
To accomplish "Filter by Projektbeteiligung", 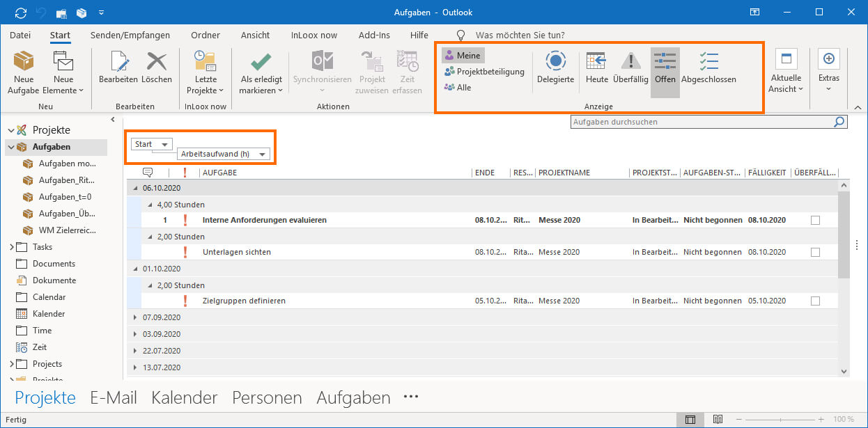I will pyautogui.click(x=485, y=72).
